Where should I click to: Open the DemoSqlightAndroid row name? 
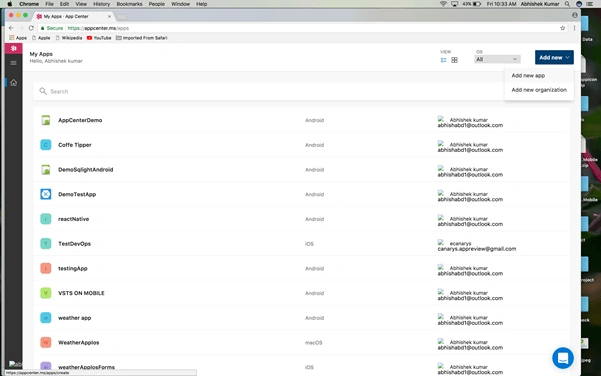[85, 170]
